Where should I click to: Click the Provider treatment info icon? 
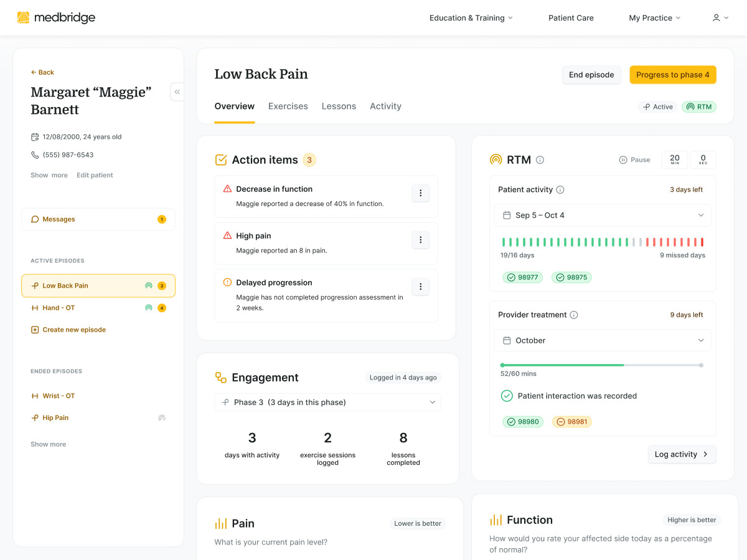pyautogui.click(x=574, y=315)
